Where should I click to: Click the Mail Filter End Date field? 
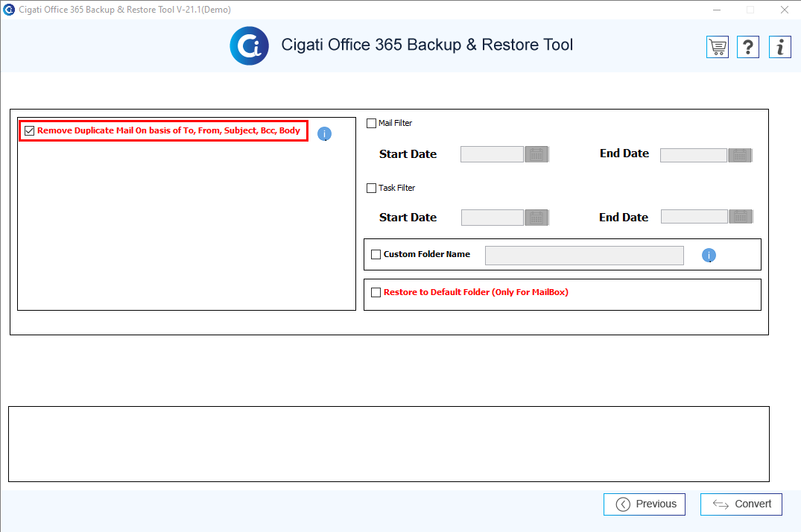(694, 156)
